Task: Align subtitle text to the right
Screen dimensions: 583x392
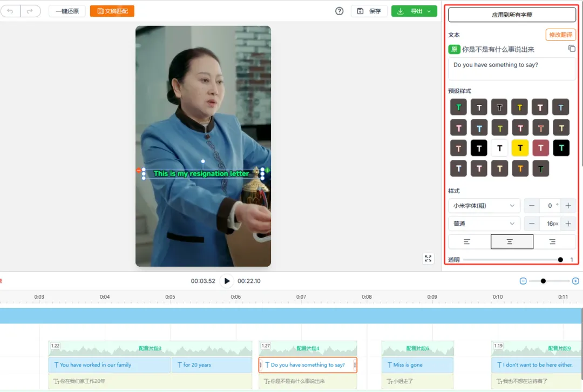Action: [553, 242]
